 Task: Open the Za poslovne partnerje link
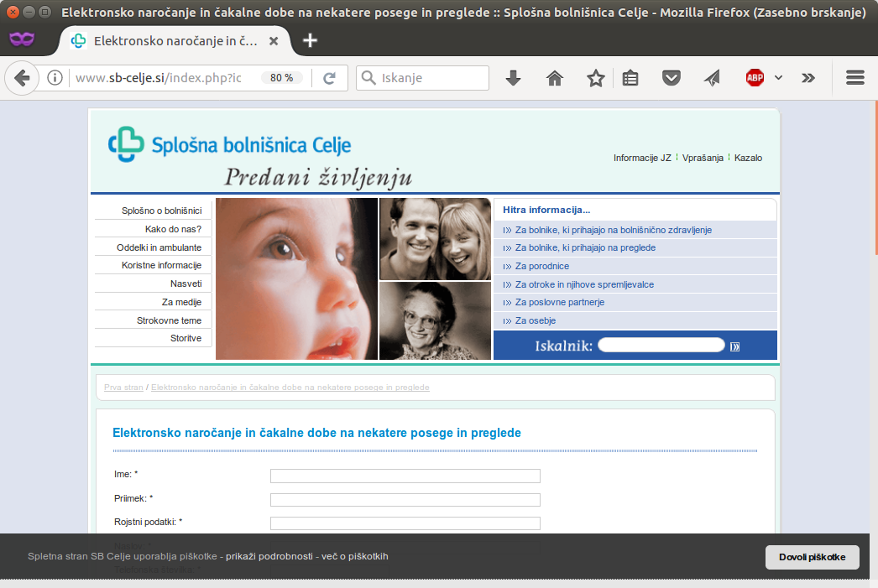click(560, 302)
